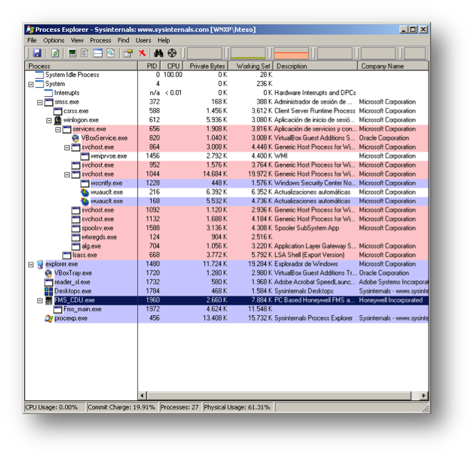
Task: Open the Help menu
Action: click(164, 40)
